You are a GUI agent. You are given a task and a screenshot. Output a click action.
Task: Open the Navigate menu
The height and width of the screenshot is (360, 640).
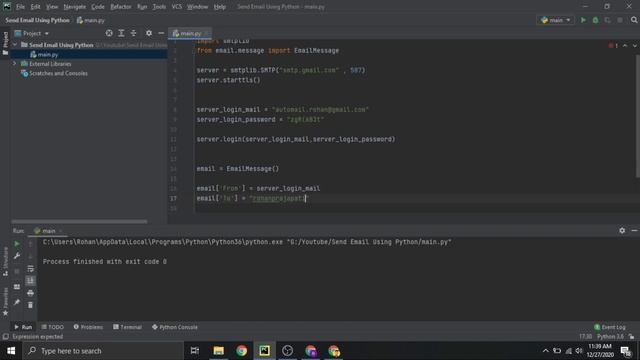point(75,7)
